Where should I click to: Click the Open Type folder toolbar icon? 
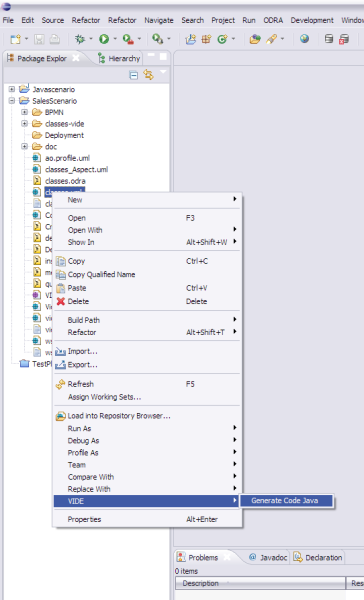[255, 39]
